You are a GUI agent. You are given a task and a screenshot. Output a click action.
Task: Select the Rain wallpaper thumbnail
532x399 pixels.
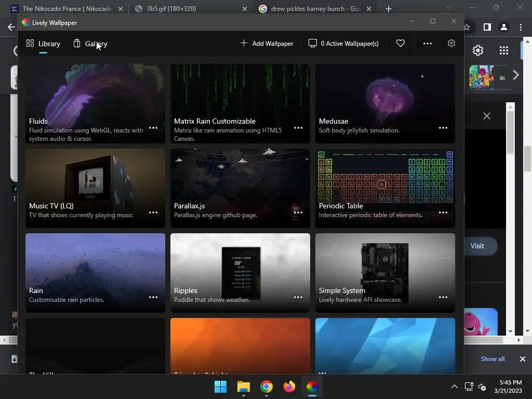click(96, 272)
